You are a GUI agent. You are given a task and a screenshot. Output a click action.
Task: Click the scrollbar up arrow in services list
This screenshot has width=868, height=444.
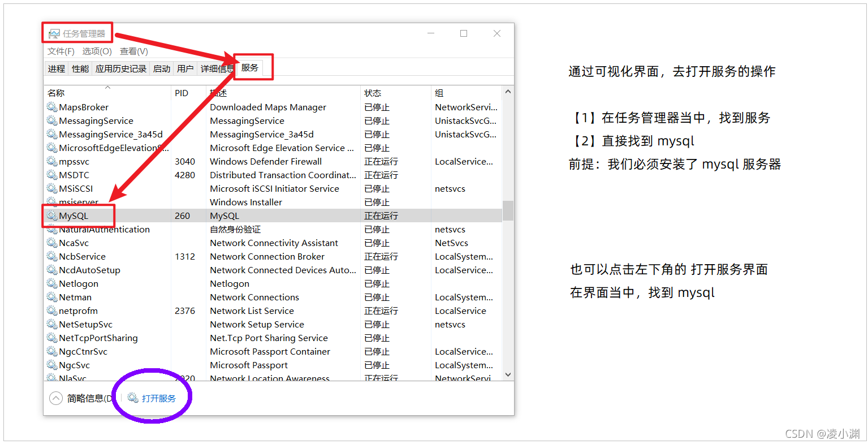(508, 92)
